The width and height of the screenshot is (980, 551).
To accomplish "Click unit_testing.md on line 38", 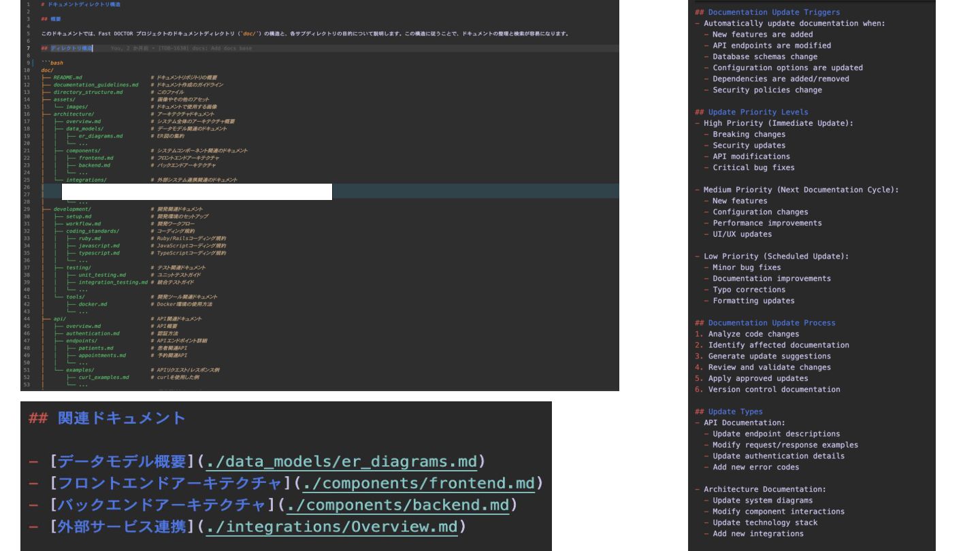I will point(102,275).
